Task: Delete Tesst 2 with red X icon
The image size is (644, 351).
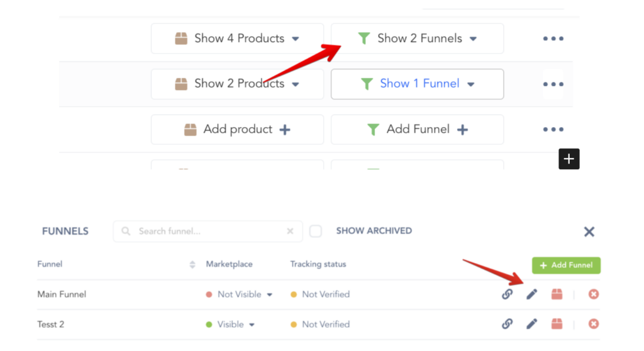Action: pos(594,324)
